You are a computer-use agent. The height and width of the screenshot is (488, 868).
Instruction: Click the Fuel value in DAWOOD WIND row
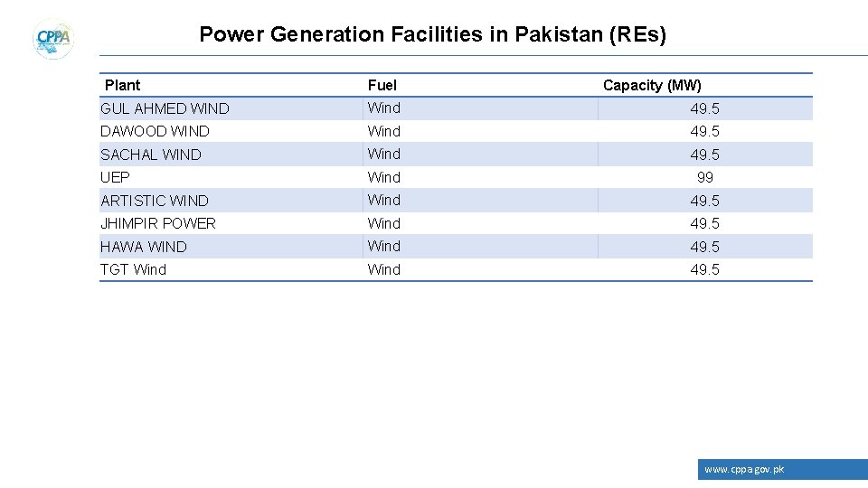[x=383, y=131]
